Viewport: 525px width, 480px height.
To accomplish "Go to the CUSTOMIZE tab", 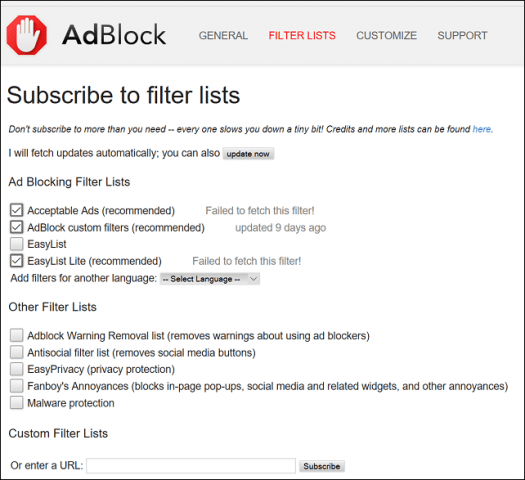I will pos(386,35).
